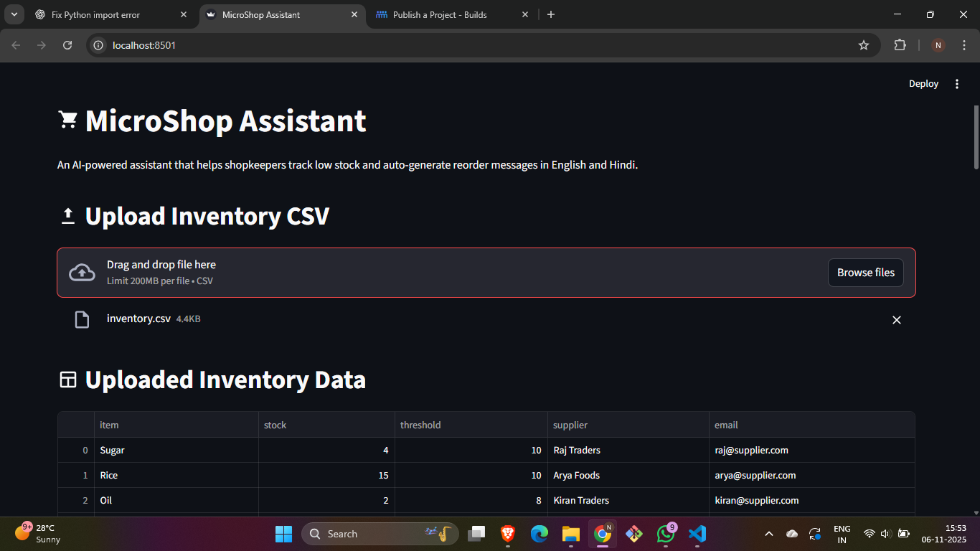Click the upload cloud icon in the drop zone
Viewport: 980px width, 551px height.
click(81, 272)
